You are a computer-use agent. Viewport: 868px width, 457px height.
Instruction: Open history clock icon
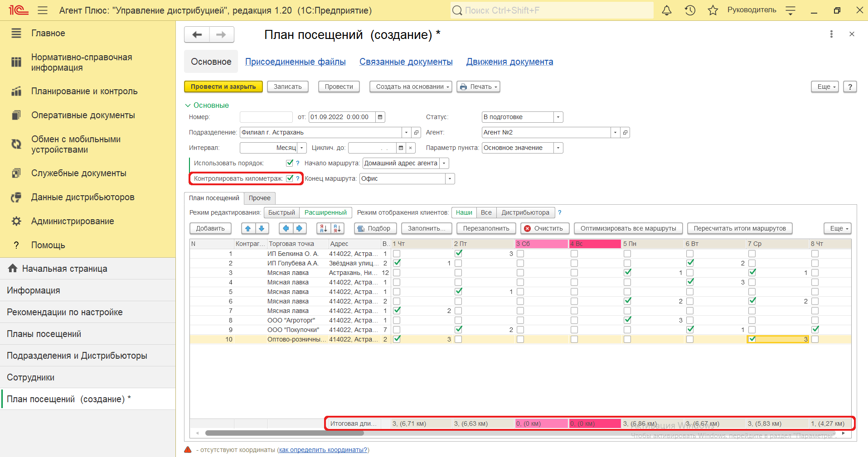click(x=690, y=10)
